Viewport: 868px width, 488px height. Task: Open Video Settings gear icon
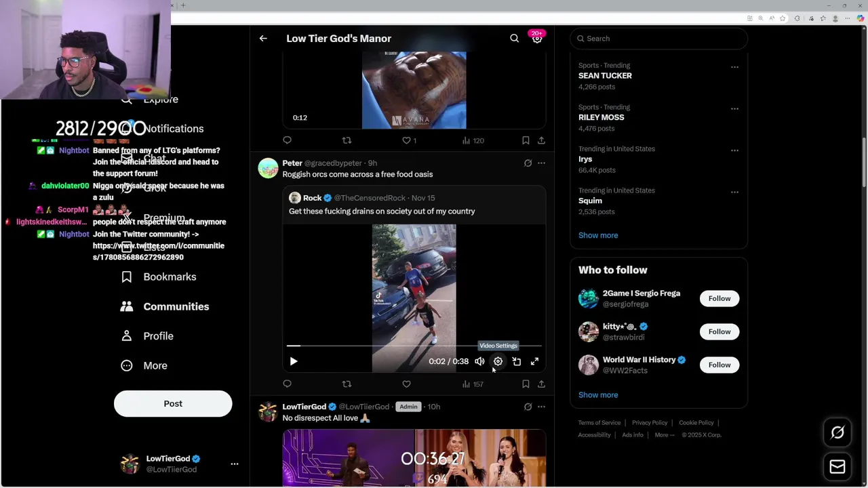coord(498,361)
